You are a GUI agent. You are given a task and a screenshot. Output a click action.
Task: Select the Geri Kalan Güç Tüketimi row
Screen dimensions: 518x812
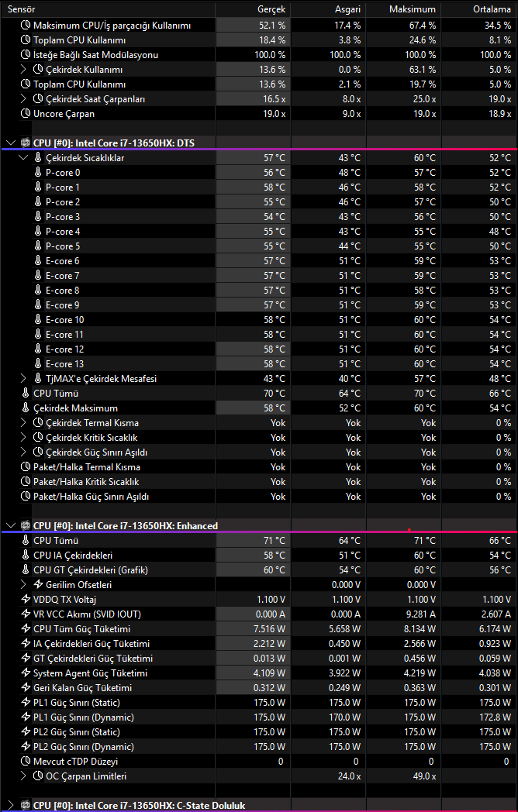259,688
